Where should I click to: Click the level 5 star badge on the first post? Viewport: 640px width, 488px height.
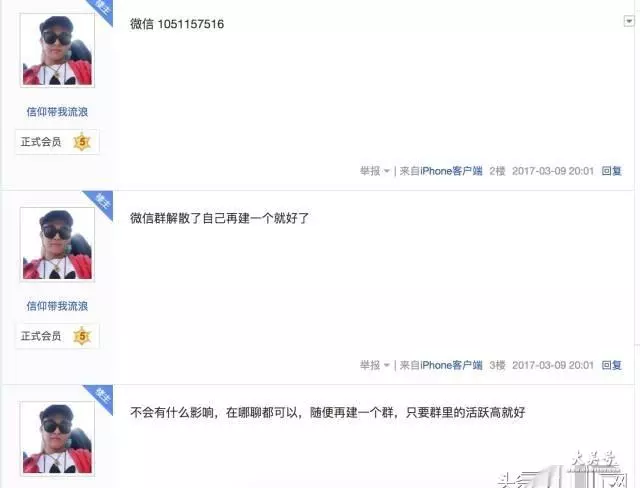(82, 142)
